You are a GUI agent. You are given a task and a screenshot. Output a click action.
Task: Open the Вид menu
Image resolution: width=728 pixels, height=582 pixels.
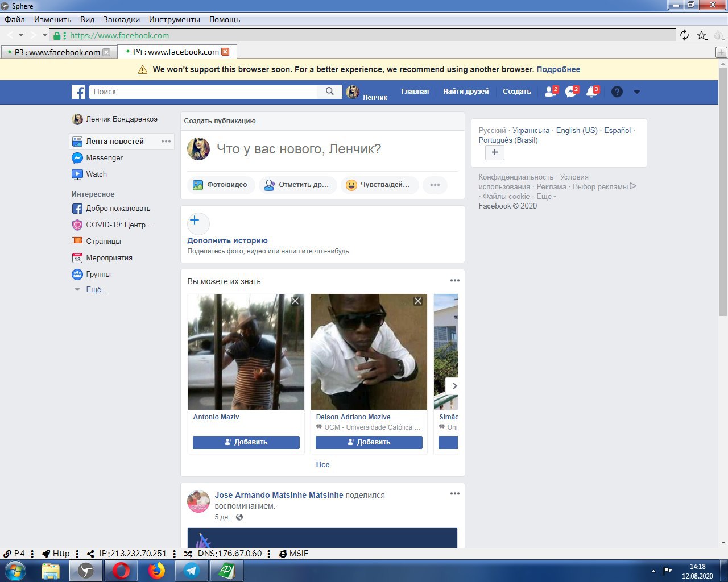pos(87,19)
